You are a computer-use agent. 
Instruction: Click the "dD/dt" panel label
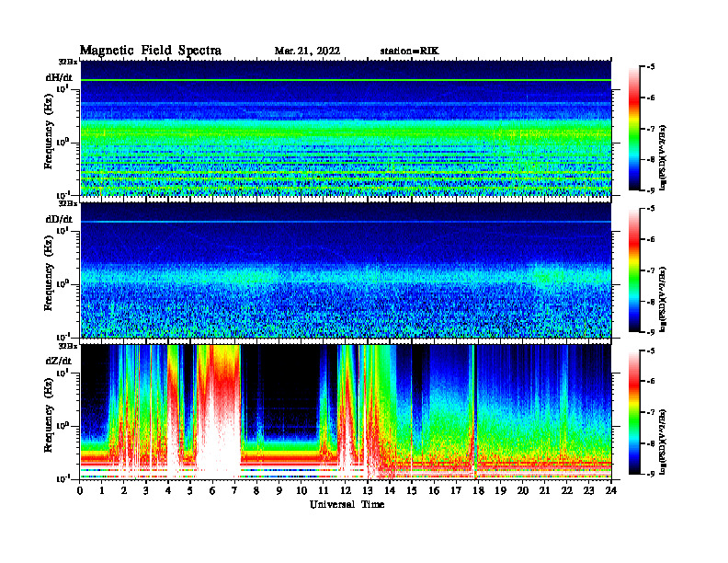click(59, 219)
